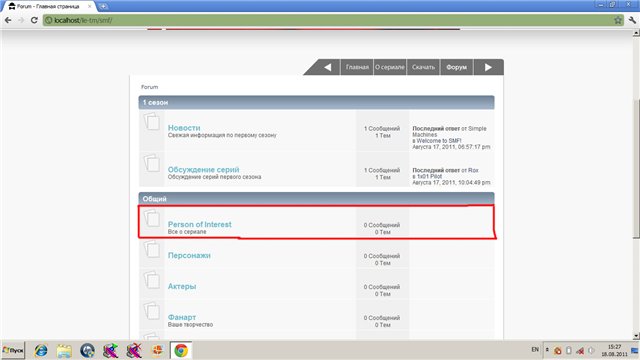Viewport: 640px width, 360px height.
Task: Reload the page with the refresh icon
Action: coord(34,20)
